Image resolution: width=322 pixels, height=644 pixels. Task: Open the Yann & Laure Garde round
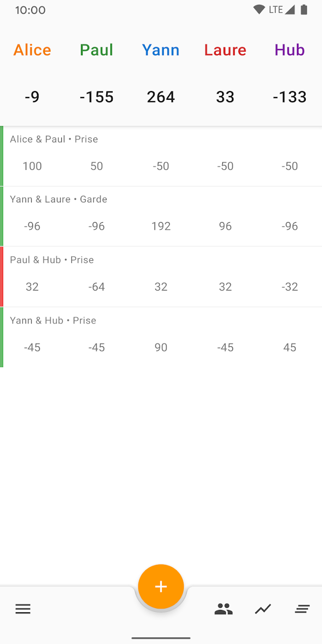tap(161, 216)
